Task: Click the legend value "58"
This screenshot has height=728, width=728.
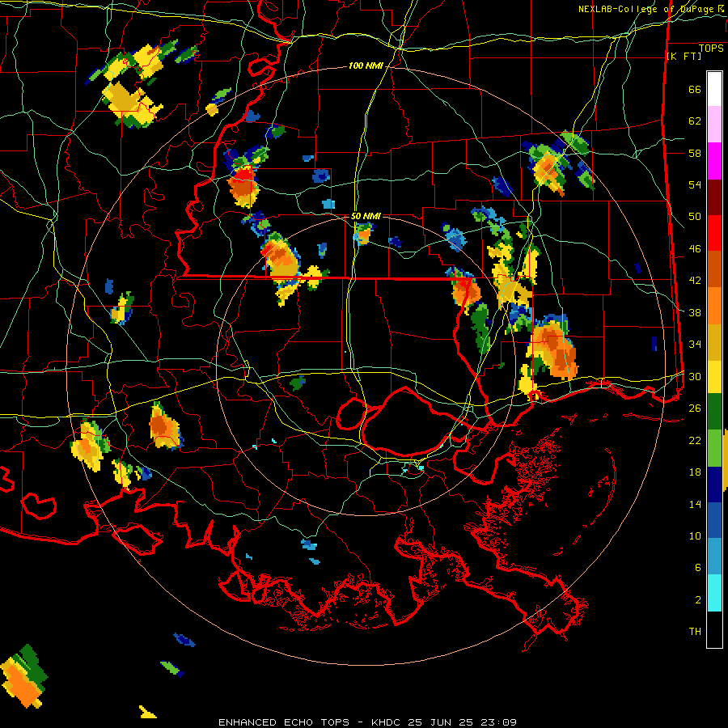Action: click(x=695, y=153)
